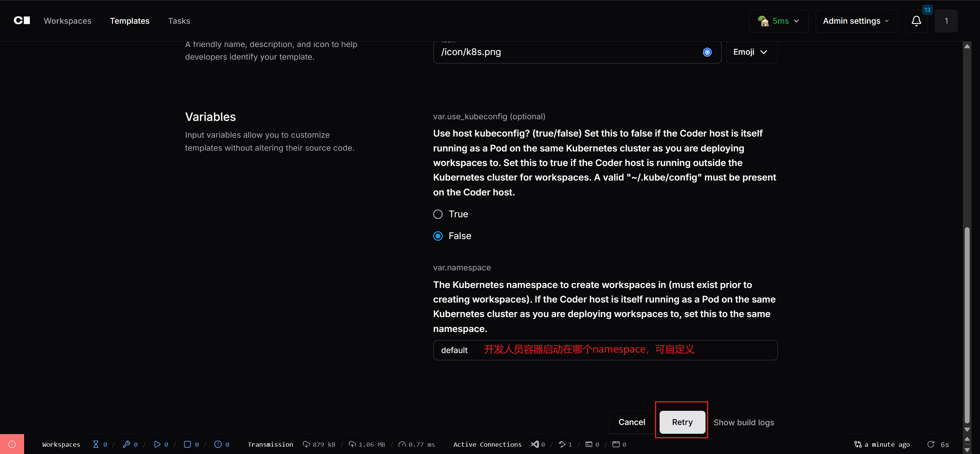Open the notifications bell
980x454 pixels.
916,21
